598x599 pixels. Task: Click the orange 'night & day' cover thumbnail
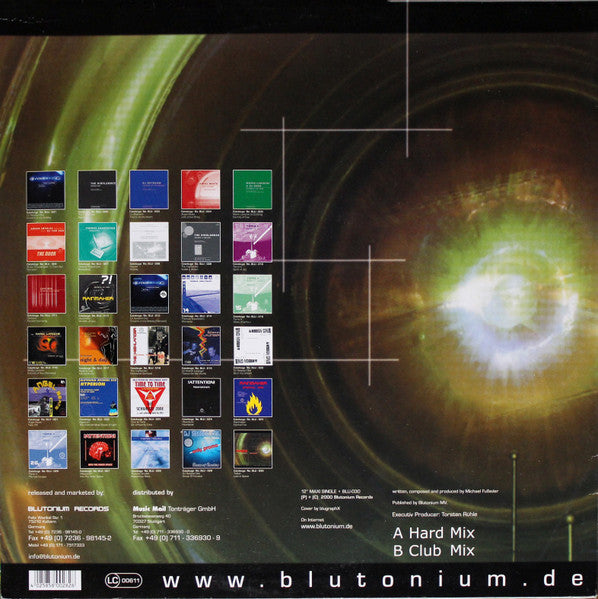pos(98,346)
